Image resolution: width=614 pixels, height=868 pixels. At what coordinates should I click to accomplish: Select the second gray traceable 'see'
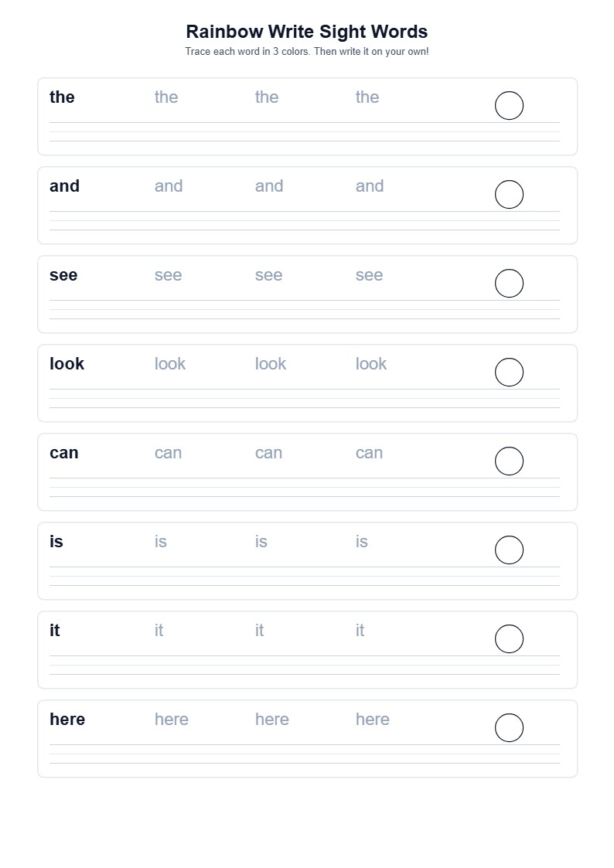coord(268,275)
